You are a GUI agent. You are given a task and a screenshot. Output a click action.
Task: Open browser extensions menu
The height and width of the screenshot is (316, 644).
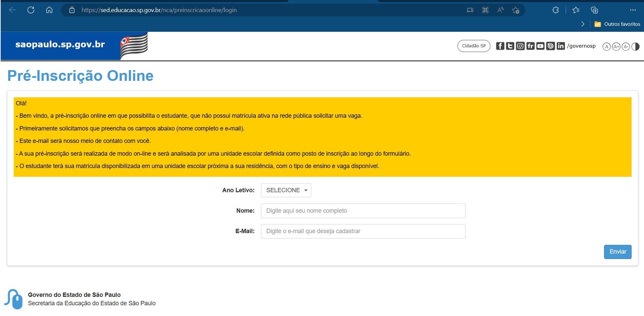[555, 10]
